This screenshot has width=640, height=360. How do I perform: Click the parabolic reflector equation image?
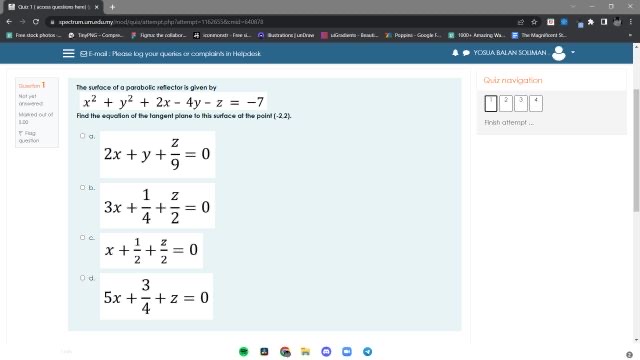coord(173,102)
